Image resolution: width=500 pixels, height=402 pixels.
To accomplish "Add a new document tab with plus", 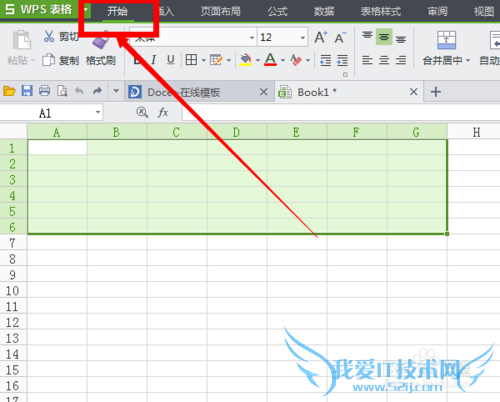I will [436, 92].
